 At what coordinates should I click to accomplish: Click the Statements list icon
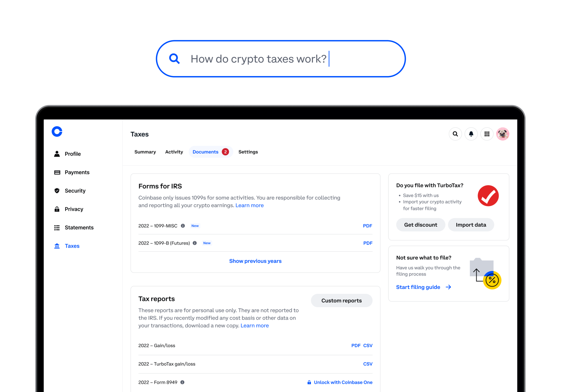(x=57, y=228)
